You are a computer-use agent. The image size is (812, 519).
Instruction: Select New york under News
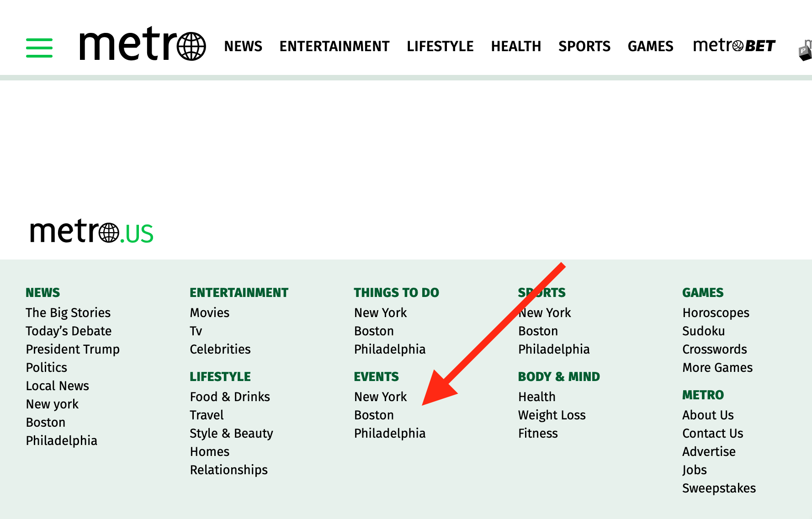(x=52, y=404)
